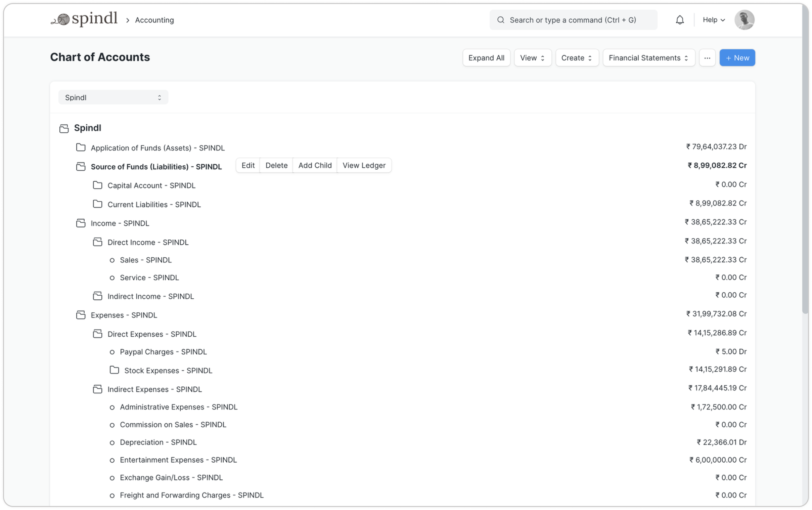
Task: Open the notifications bell
Action: click(680, 20)
